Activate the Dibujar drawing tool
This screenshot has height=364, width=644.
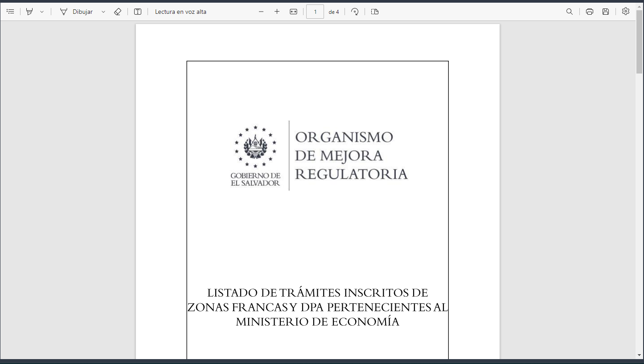(76, 12)
